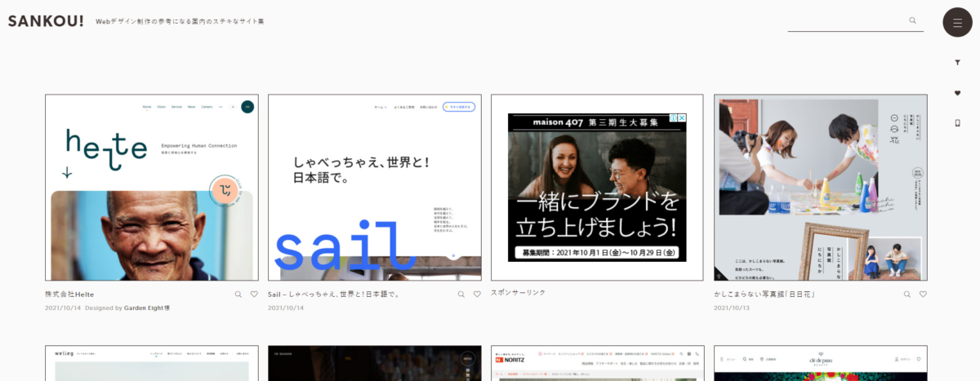Close the maison 407 ad

coord(681,118)
